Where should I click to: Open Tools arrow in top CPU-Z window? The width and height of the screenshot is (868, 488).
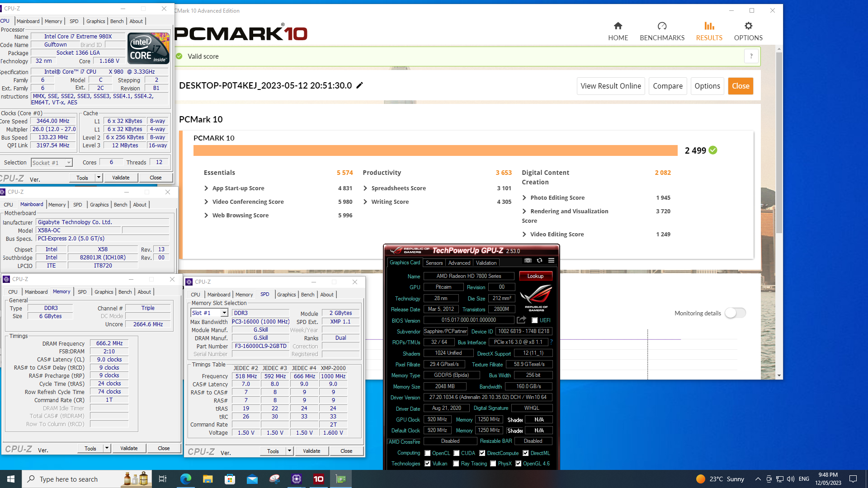click(99, 178)
